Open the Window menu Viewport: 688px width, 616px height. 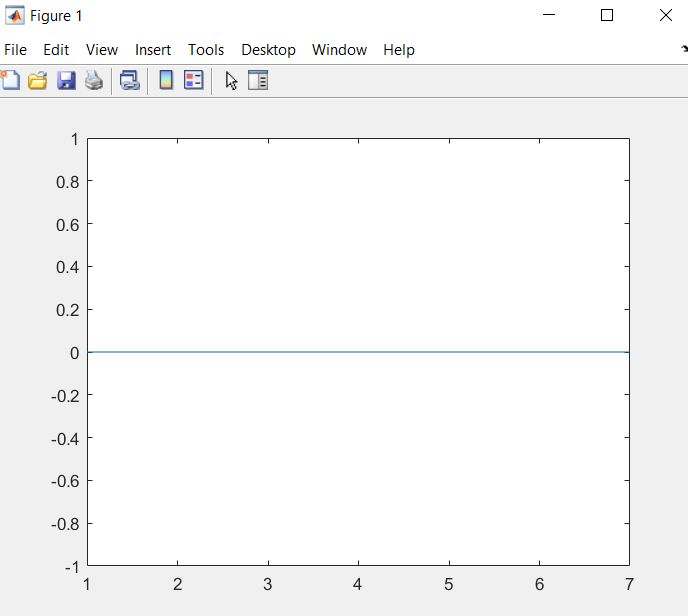point(339,50)
